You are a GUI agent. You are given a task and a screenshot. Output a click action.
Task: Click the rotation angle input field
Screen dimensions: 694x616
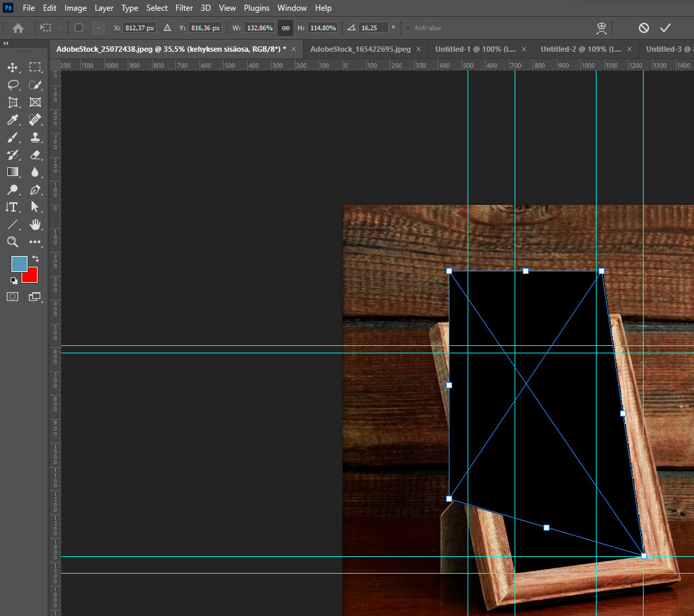pos(373,28)
